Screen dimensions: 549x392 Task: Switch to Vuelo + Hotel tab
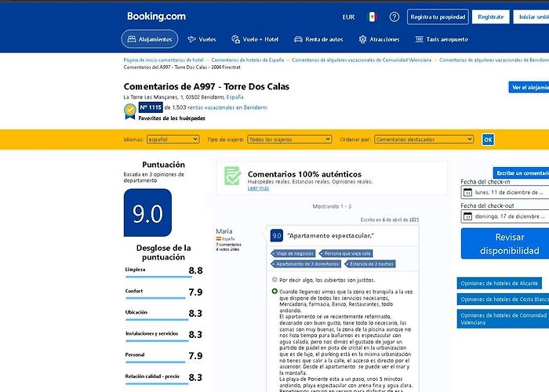(x=255, y=39)
